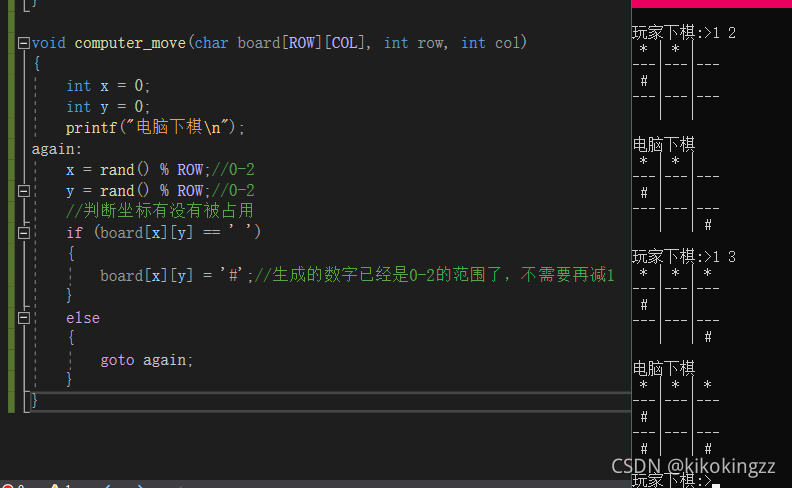This screenshot has height=488, width=792.
Task: Place cursor on the goto again statement
Action: 146,360
